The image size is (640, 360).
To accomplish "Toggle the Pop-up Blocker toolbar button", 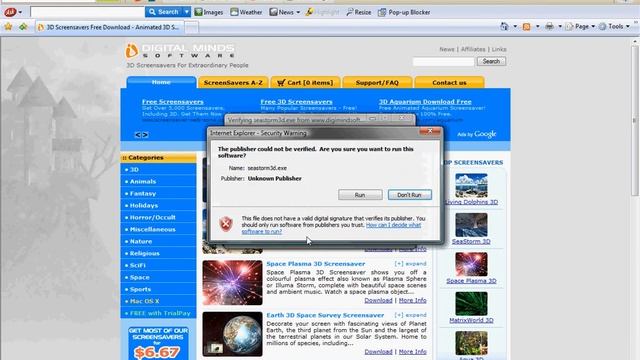I will pyautogui.click(x=404, y=12).
